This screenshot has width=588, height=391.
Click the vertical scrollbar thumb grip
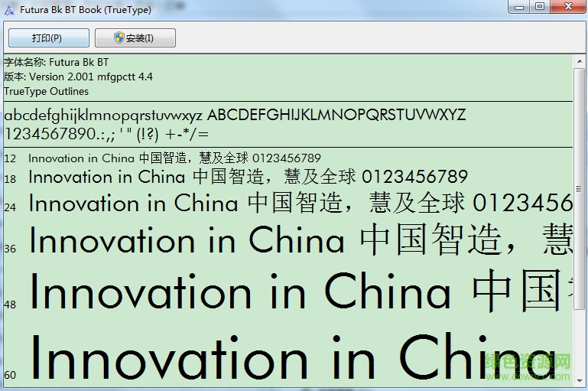[580, 189]
